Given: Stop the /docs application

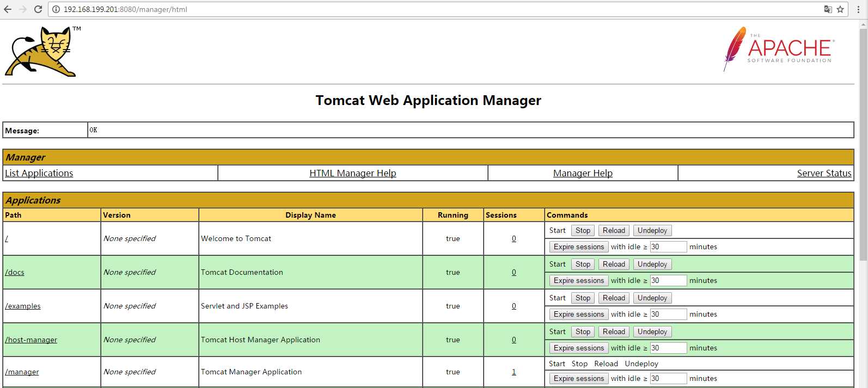Looking at the screenshot, I should coord(583,264).
